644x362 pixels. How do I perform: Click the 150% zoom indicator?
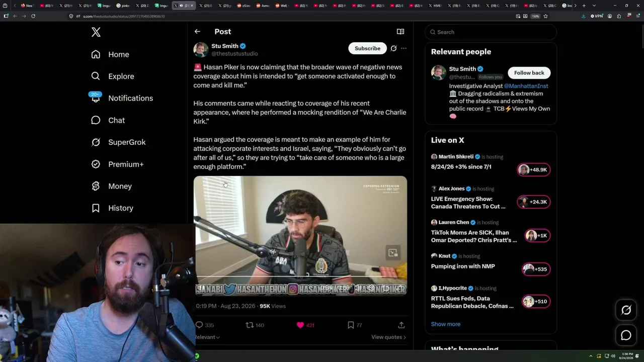pyautogui.click(x=536, y=16)
